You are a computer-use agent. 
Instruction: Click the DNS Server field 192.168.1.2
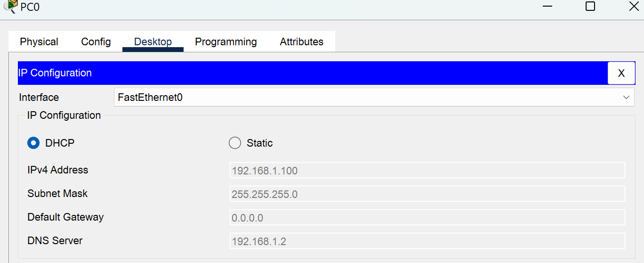(427, 241)
